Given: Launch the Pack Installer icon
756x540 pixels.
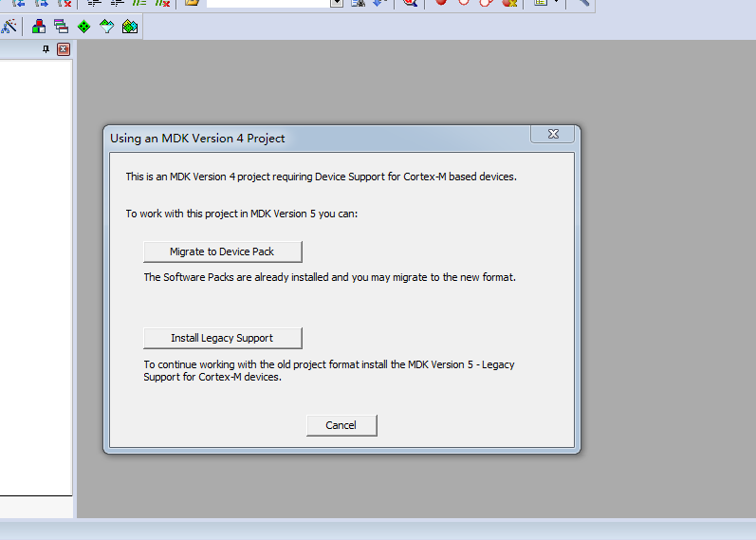Looking at the screenshot, I should (130, 26).
